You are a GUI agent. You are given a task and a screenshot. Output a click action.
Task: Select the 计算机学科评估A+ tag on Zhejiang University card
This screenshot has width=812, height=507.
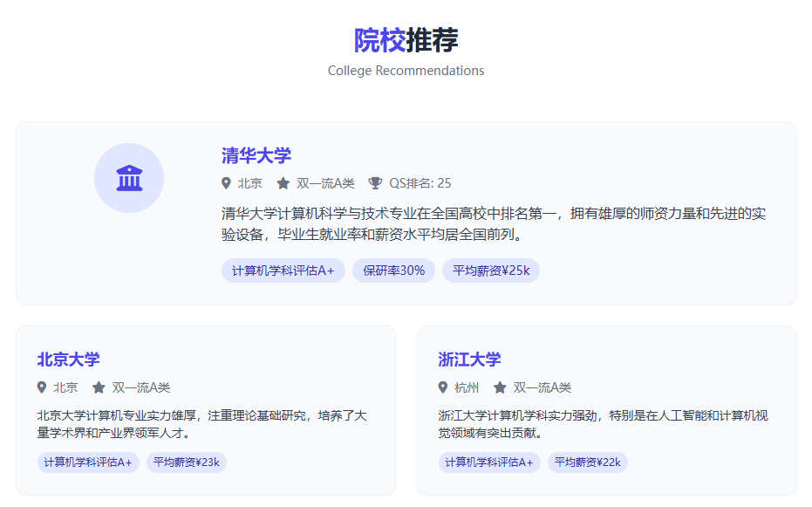coord(489,462)
